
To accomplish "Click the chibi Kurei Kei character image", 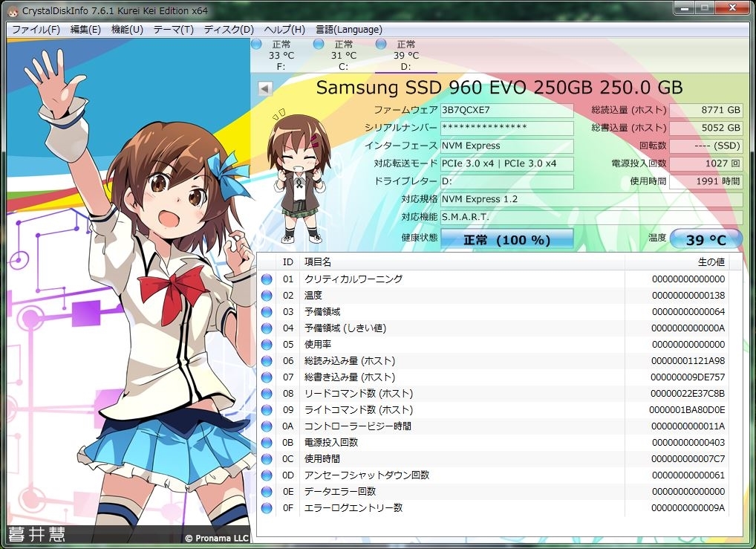I will (299, 177).
